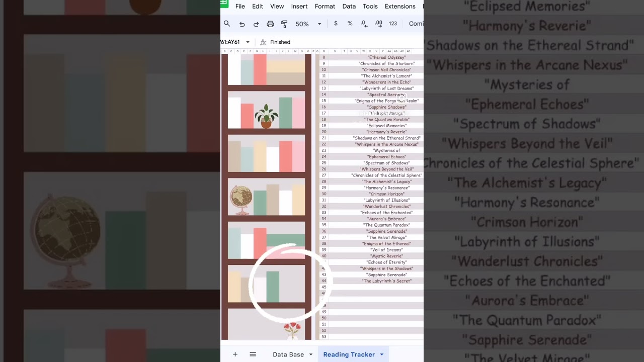Print the spreadsheet

tap(270, 24)
